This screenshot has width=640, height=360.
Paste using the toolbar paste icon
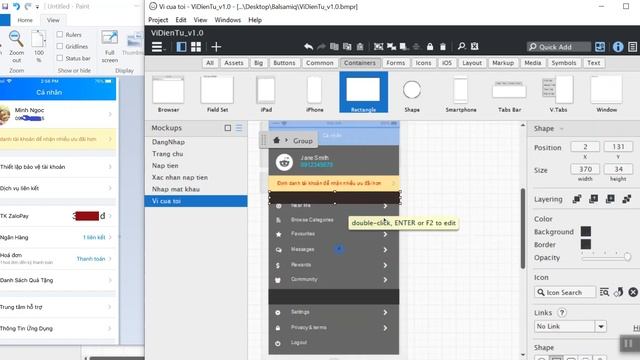(360, 47)
